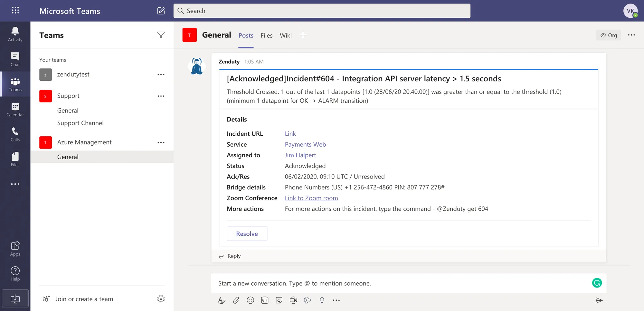Start a Meet now video call
Viewport: 644px width, 311px height.
[293, 300]
